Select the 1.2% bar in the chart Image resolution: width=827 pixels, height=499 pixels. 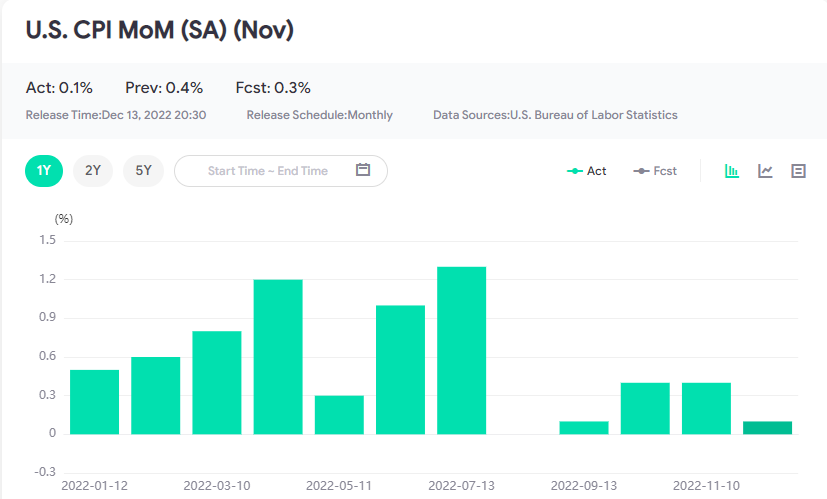coord(278,356)
